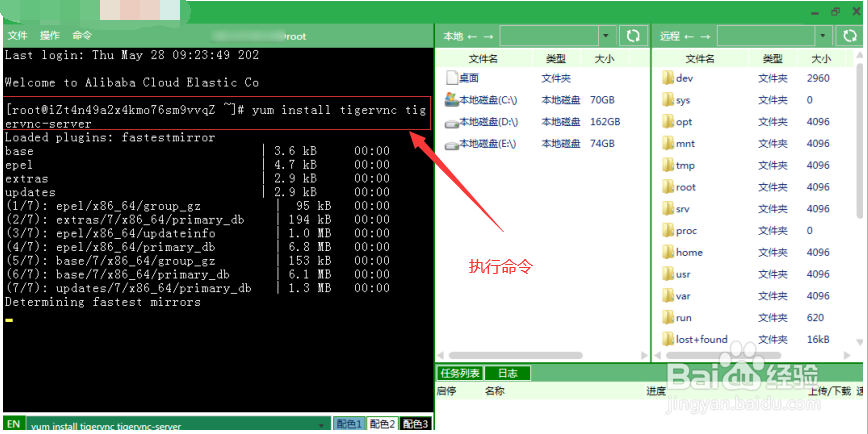The height and width of the screenshot is (434, 868).
Task: Go forward in local panel
Action: (488, 37)
